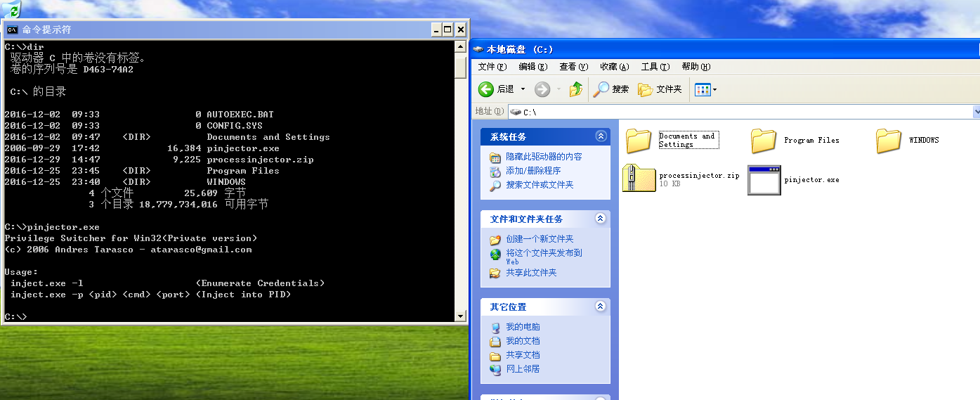Screen dimensions: 980x400
Task: Click the search files task icon
Action: pos(495,185)
